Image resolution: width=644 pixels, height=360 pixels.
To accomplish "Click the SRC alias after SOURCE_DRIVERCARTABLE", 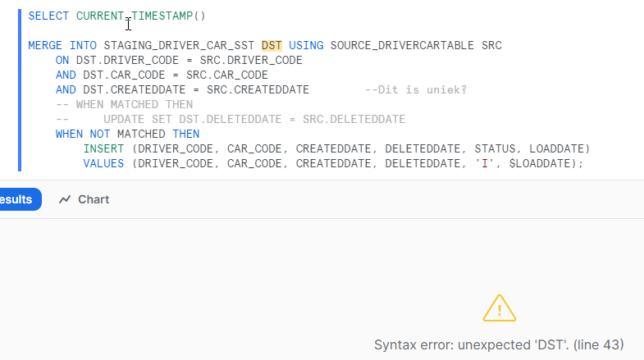I will tap(491, 46).
